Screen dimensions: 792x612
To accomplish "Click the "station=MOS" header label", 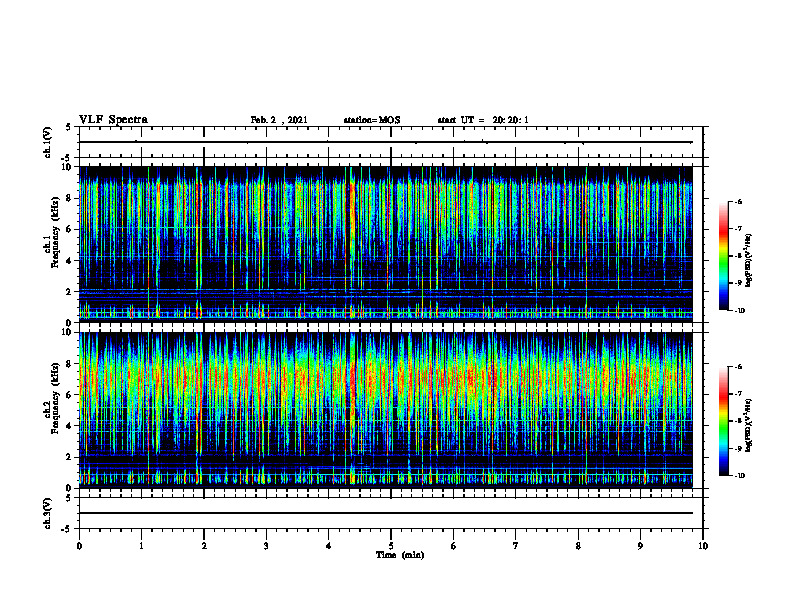I will [372, 120].
